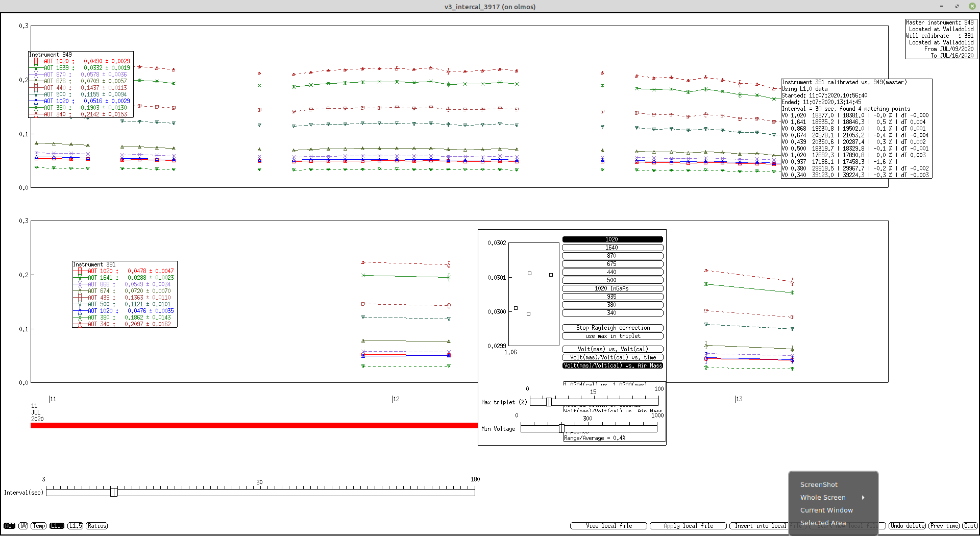The image size is (980, 536).
Task: Select the L1.5 data level button
Action: coord(75,526)
